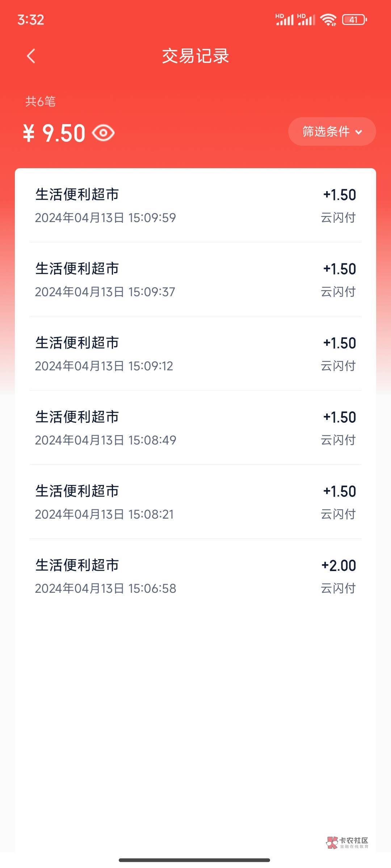View the transaction at 15:08:49
Screen dimensions: 391x868
click(x=195, y=428)
